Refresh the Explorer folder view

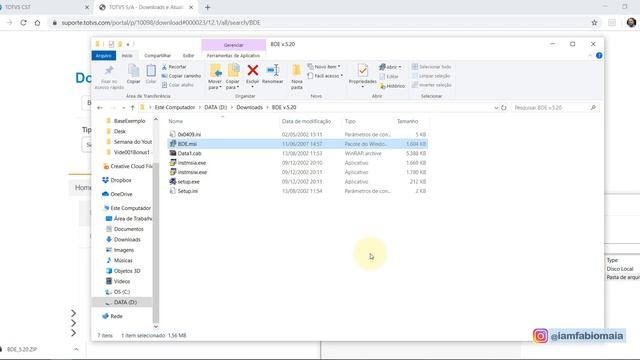click(504, 108)
